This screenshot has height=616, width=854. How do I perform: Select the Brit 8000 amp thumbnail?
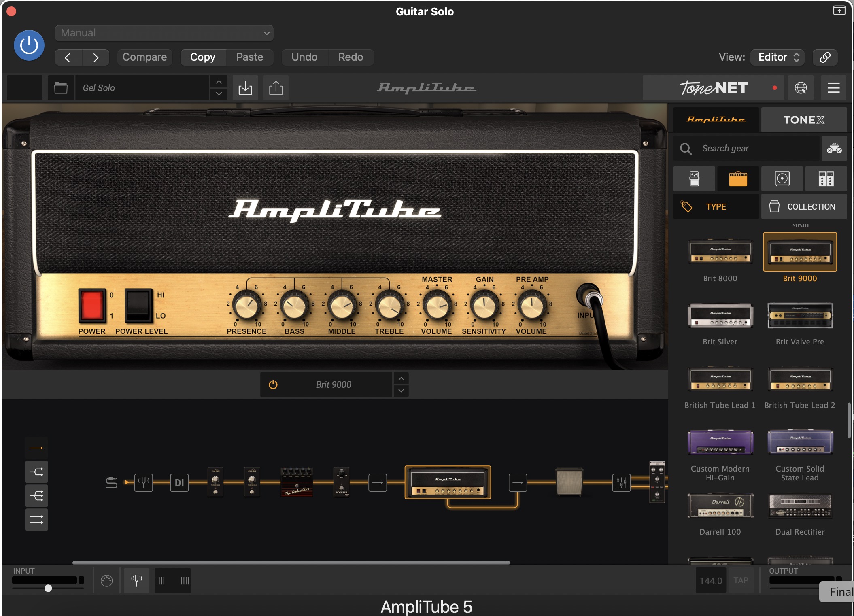coord(720,252)
